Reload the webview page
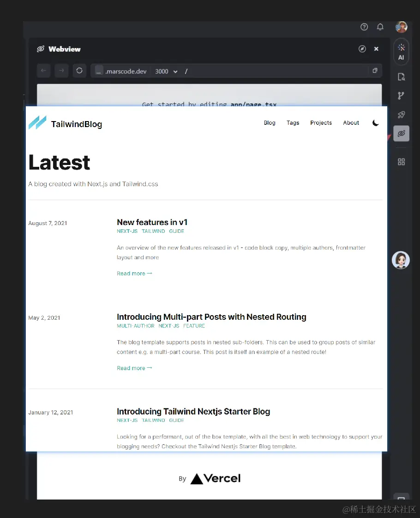 point(79,71)
